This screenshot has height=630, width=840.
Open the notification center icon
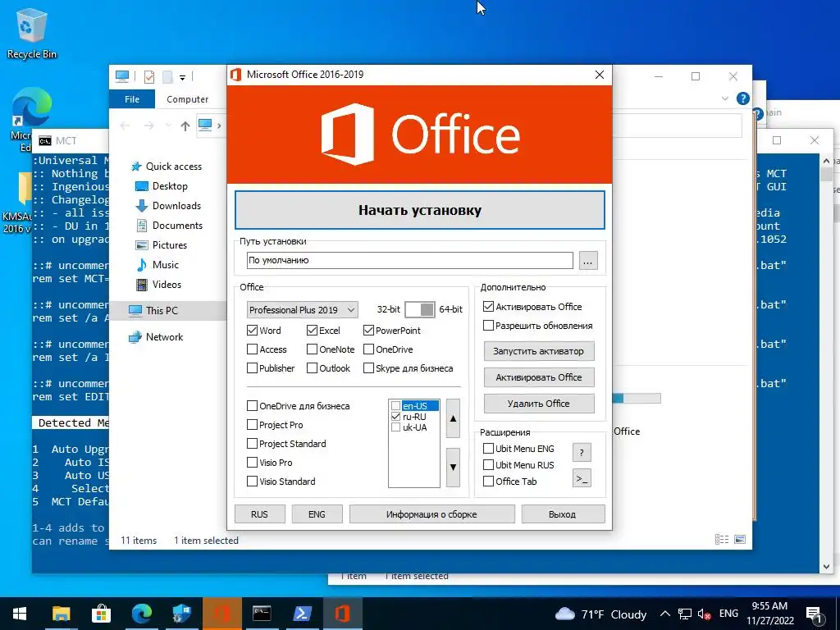click(x=815, y=614)
